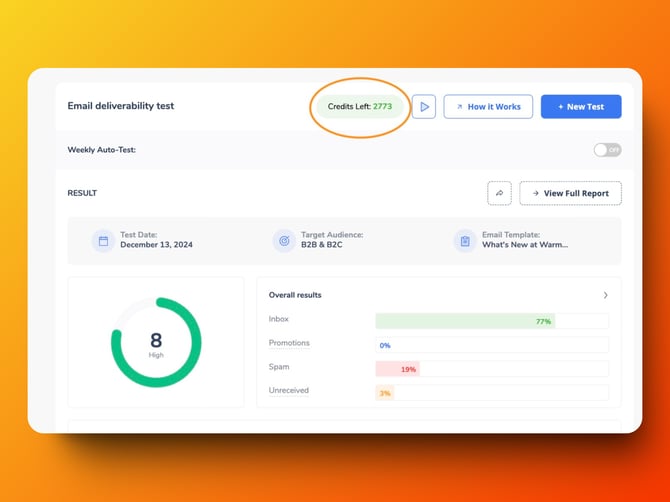
Task: Click the target icon beside Target Audience
Action: coord(284,241)
